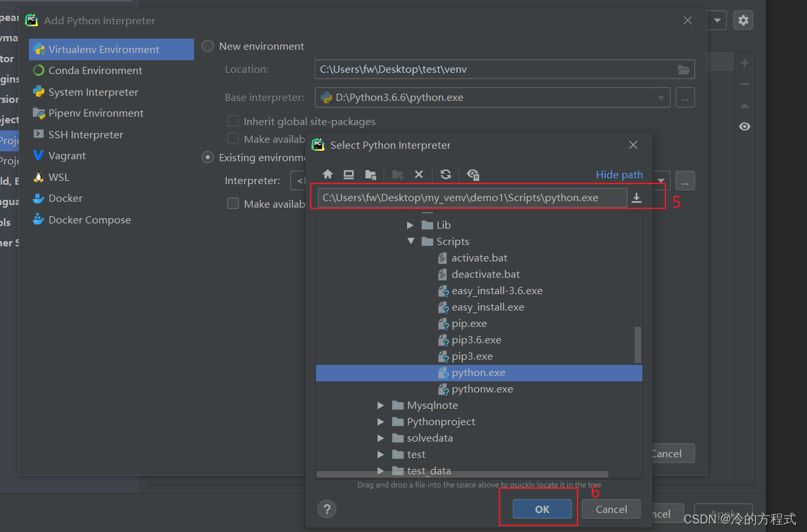This screenshot has height=532, width=807.
Task: Expand the Pythonproject folder
Action: pyautogui.click(x=381, y=422)
